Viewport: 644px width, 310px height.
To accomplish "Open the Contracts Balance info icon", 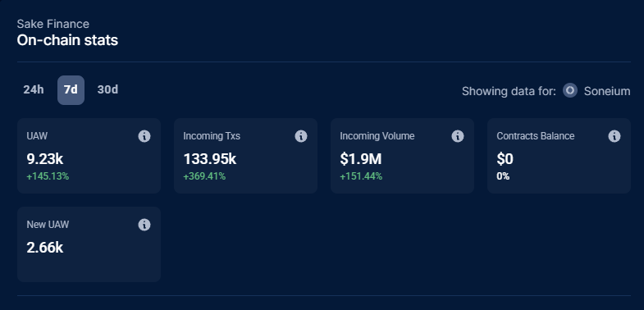I will pyautogui.click(x=614, y=136).
